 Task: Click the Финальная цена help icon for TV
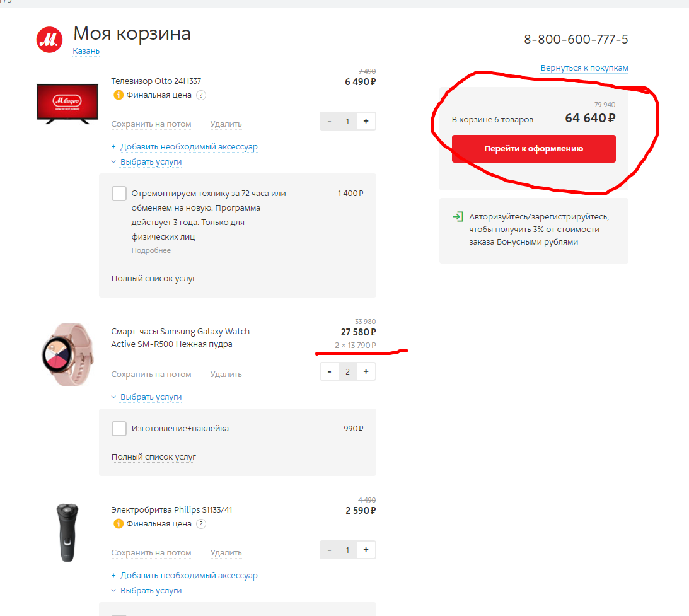coord(201,95)
